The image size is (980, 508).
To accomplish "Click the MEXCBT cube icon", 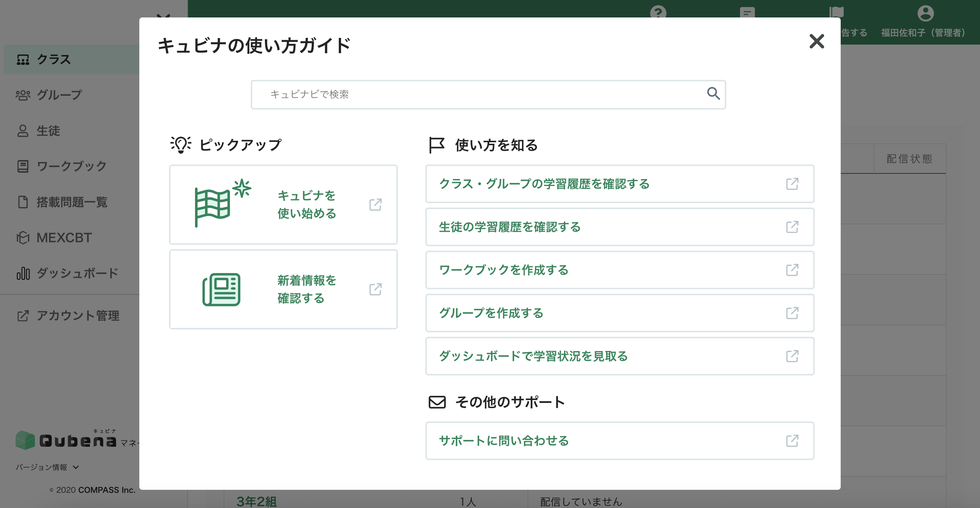I will coord(23,238).
